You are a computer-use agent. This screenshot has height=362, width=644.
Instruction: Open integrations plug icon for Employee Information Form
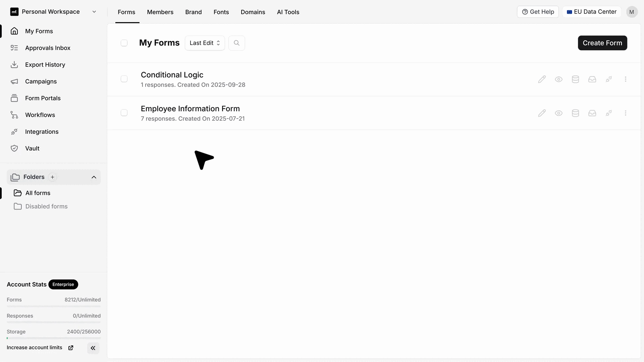(609, 113)
